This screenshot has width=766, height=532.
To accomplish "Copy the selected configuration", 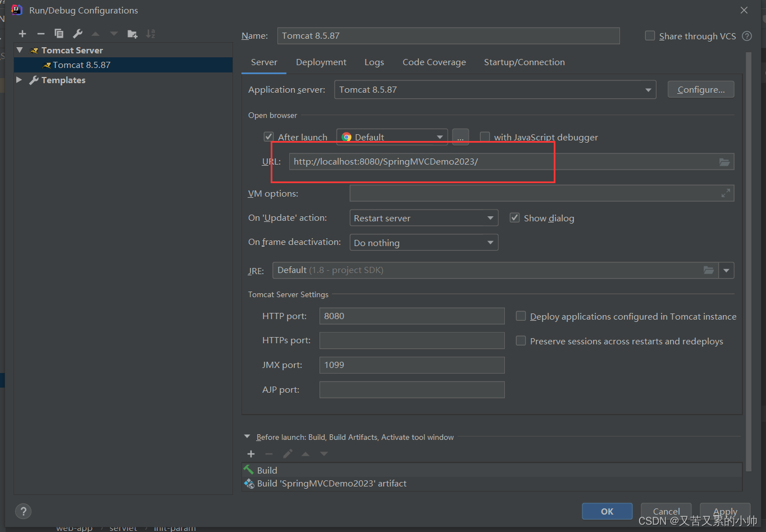I will coord(59,34).
